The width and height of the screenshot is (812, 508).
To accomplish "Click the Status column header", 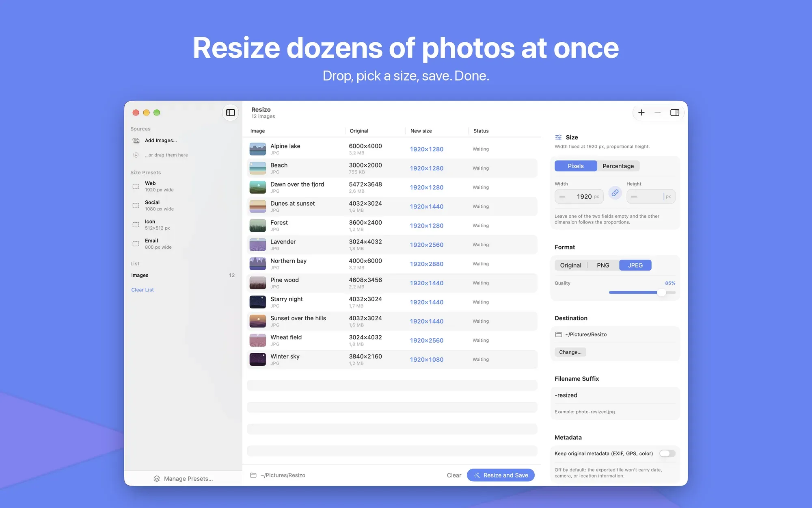I will (481, 131).
